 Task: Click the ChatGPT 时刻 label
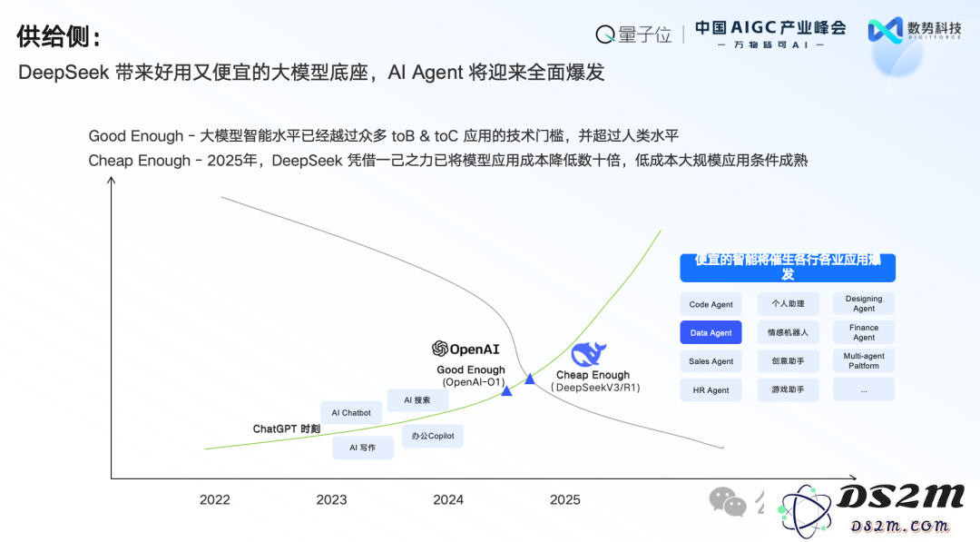point(286,429)
